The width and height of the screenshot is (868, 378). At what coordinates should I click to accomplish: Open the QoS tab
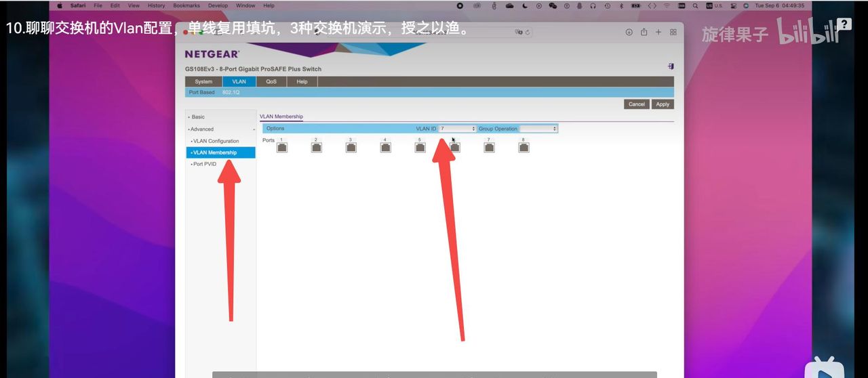point(271,81)
